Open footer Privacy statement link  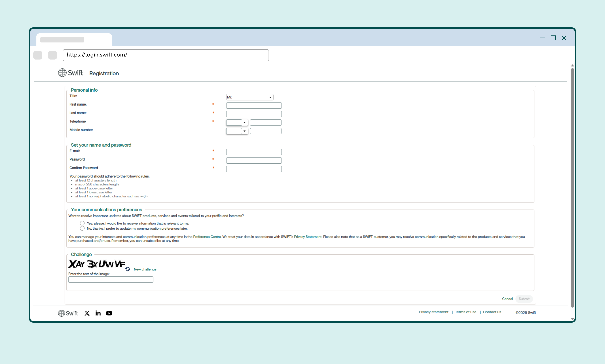[434, 312]
